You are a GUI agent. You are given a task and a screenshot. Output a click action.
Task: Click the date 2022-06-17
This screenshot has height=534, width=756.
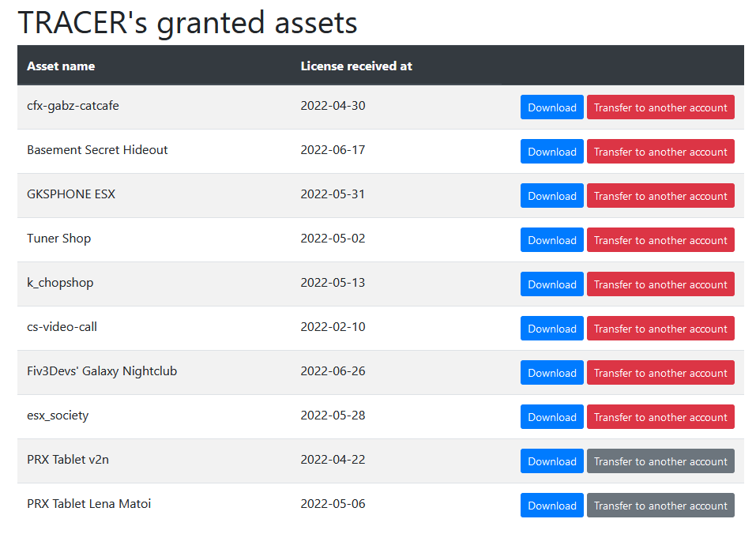[x=333, y=150]
